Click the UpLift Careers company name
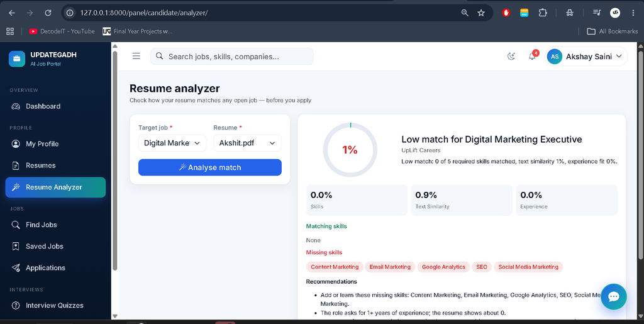This screenshot has height=324, width=644. (x=419, y=151)
